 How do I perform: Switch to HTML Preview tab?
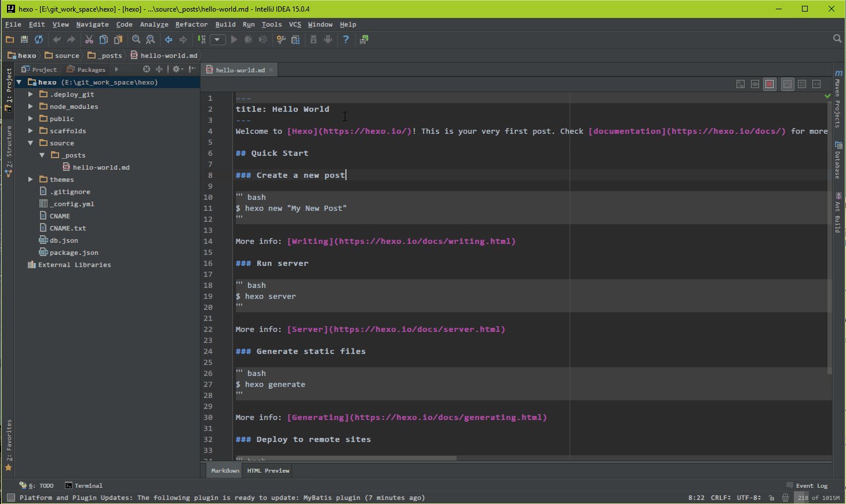coord(268,470)
